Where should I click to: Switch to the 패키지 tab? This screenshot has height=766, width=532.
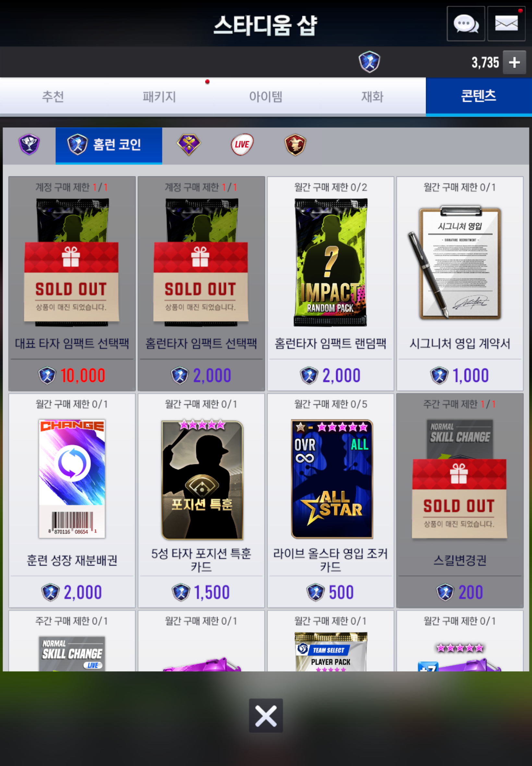[159, 96]
